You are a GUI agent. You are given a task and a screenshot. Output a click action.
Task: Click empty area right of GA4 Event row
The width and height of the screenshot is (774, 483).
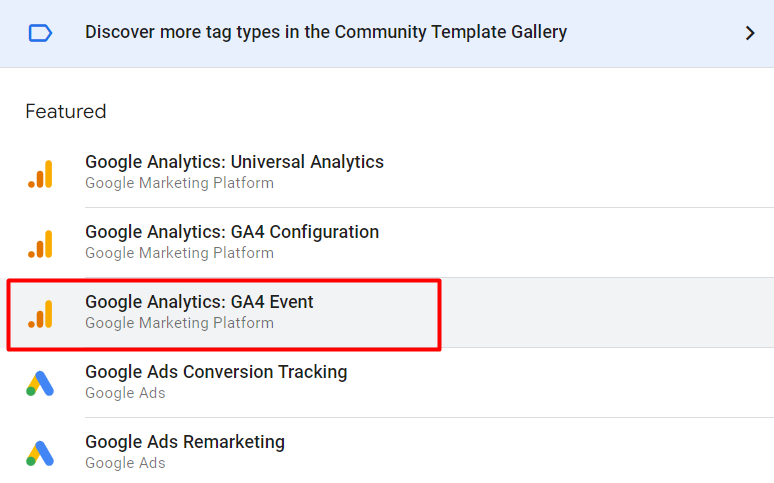pos(607,313)
